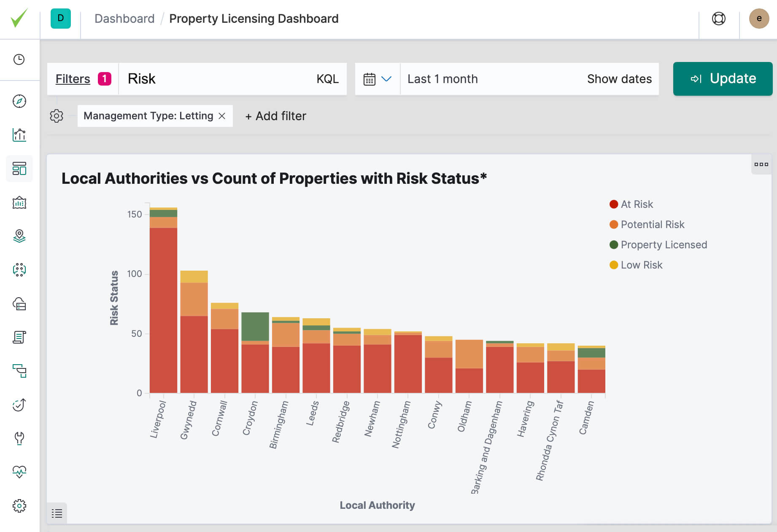Open the help lifebuoy icon

[x=719, y=18]
